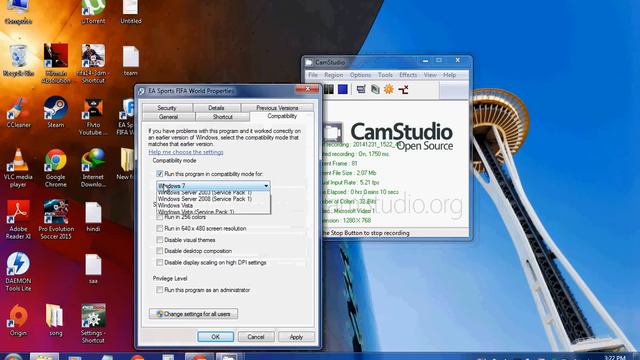Click OK in the Properties dialog
Screen dimensions: 640x360
pyautogui.click(x=216, y=337)
